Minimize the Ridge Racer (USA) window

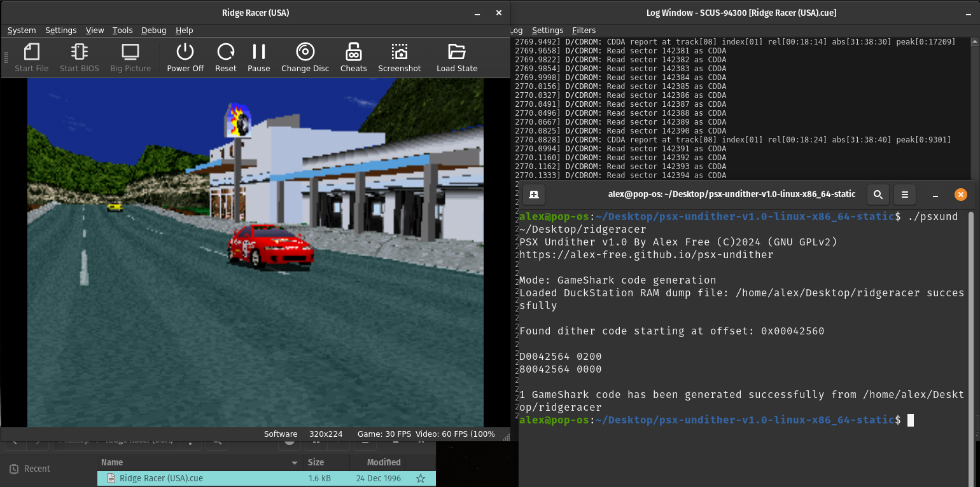click(x=477, y=13)
